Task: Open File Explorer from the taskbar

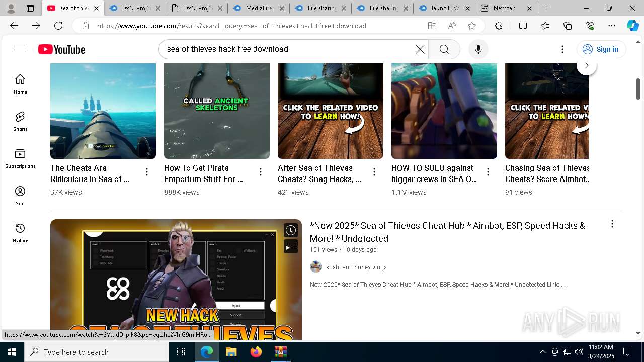Action: [x=231, y=352]
